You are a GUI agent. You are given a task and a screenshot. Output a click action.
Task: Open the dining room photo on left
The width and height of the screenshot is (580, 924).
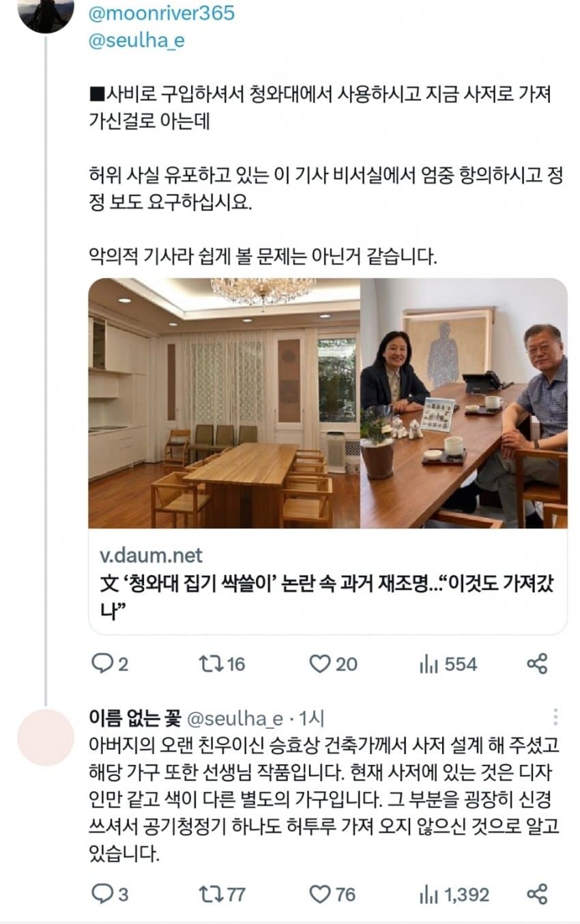pyautogui.click(x=224, y=403)
